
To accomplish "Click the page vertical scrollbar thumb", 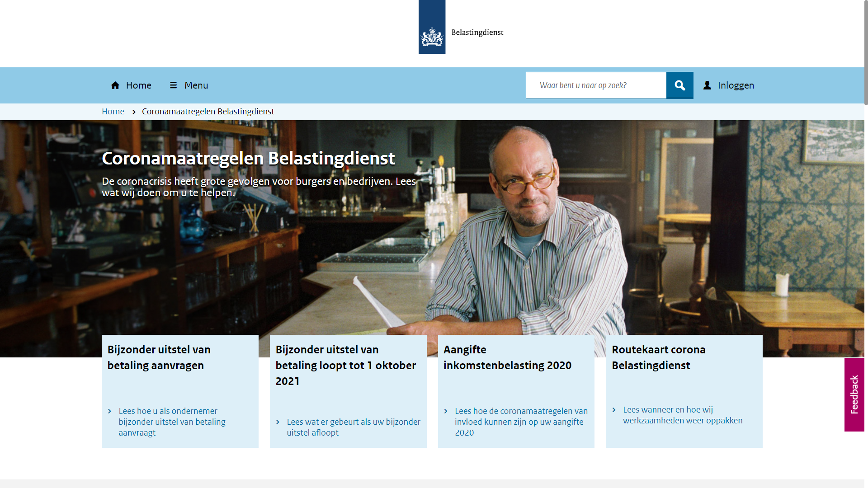I will coord(866,52).
